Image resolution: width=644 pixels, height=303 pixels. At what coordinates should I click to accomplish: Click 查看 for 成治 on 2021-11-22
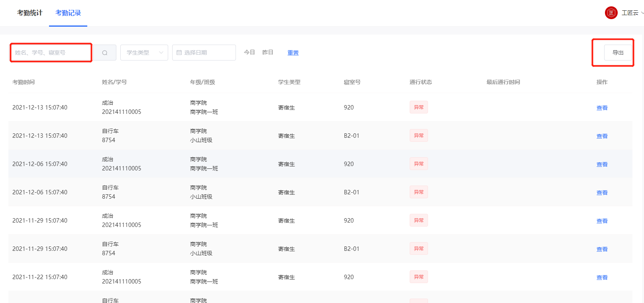click(602, 278)
